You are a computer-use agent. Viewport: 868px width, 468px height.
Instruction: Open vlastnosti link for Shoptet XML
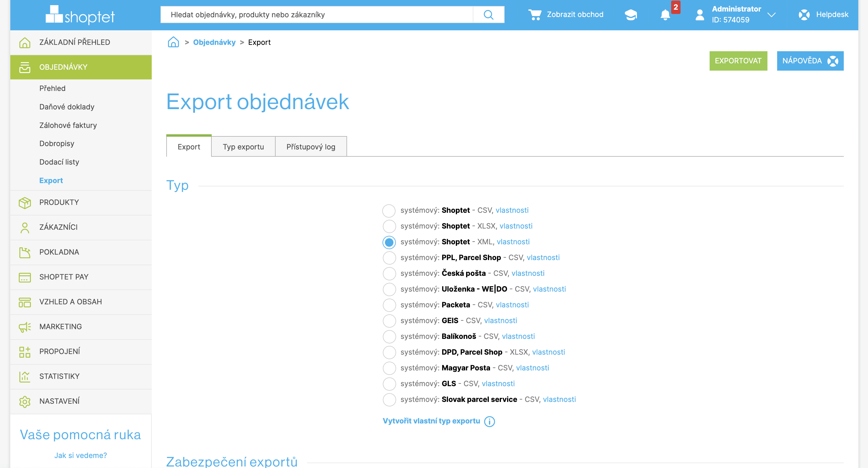point(513,242)
